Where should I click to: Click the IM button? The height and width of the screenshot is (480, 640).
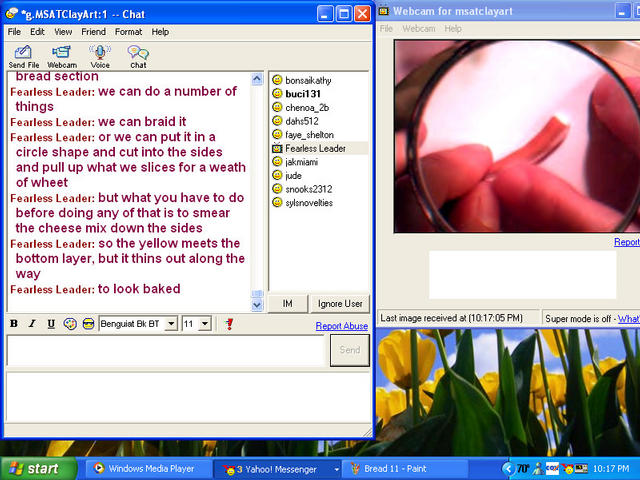click(287, 304)
